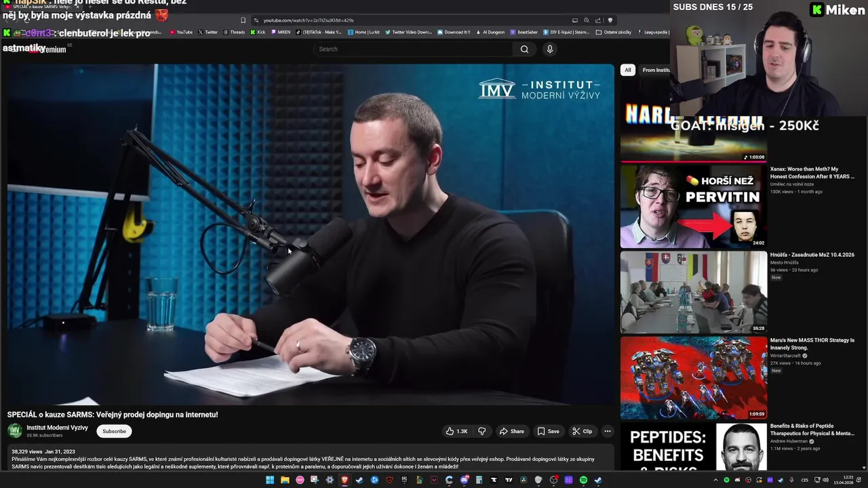Dislike the video with thumbs-down icon
The image size is (868, 488).
coord(482,431)
